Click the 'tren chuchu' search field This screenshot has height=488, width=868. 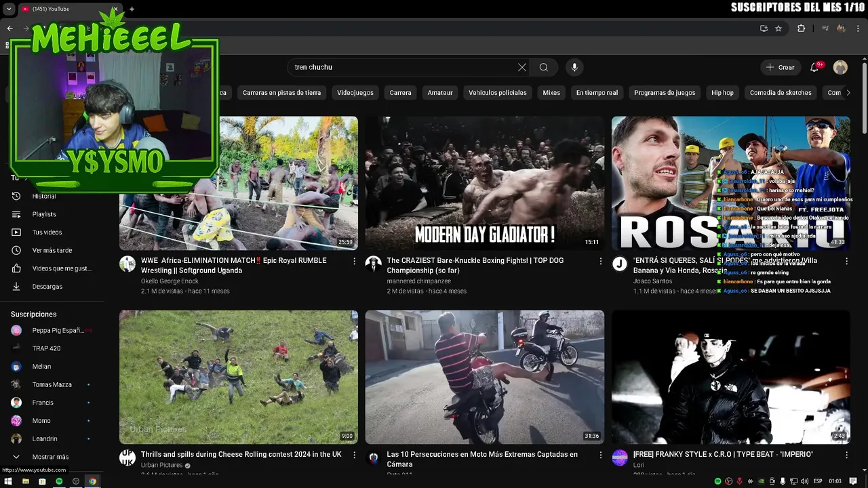(403, 67)
